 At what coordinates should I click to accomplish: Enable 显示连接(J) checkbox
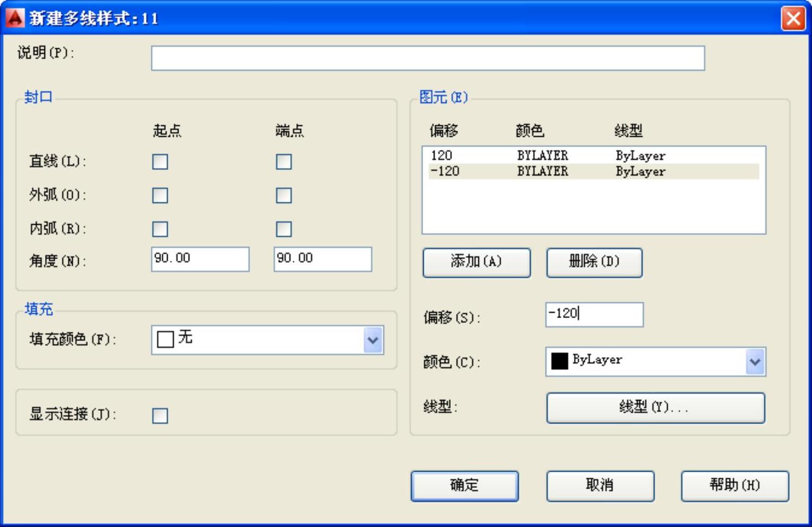pos(160,416)
